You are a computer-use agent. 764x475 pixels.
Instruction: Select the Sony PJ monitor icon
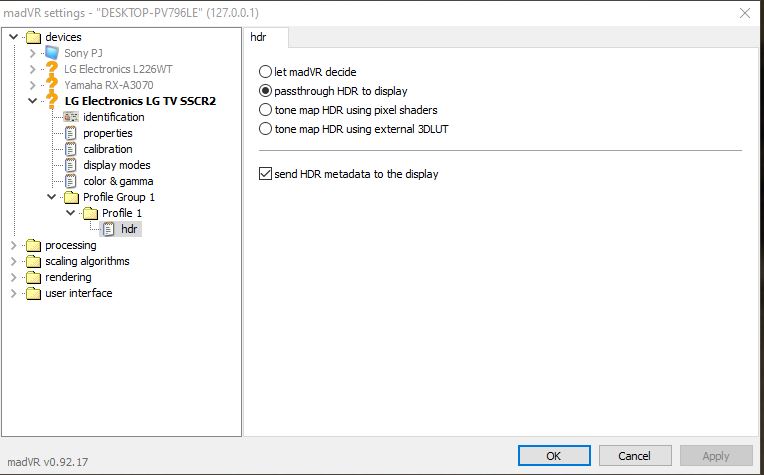point(52,53)
